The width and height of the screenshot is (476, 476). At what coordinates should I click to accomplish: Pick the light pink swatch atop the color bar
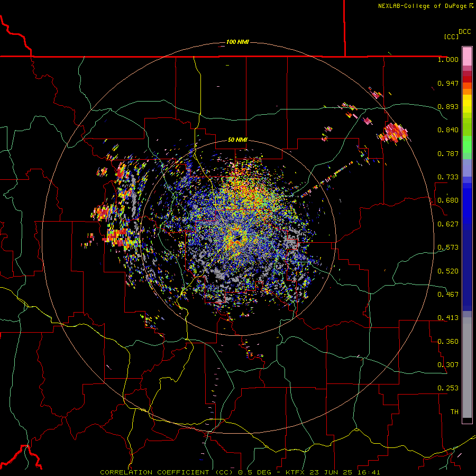click(x=467, y=57)
